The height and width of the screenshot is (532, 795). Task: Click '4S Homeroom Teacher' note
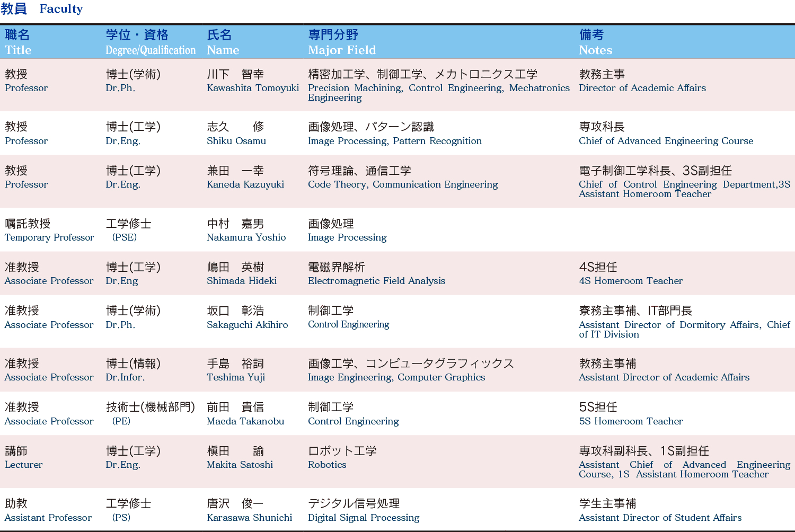631,281
